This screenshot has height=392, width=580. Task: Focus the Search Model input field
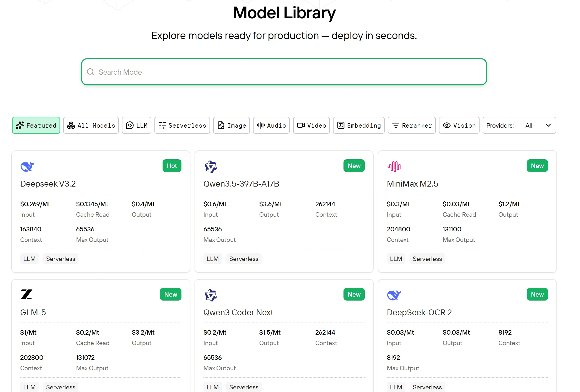(x=284, y=72)
